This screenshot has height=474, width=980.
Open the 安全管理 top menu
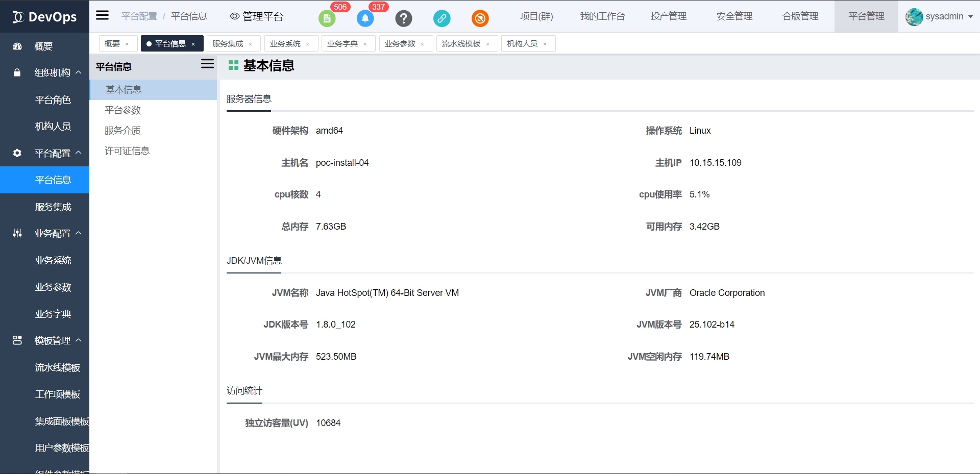pos(734,16)
